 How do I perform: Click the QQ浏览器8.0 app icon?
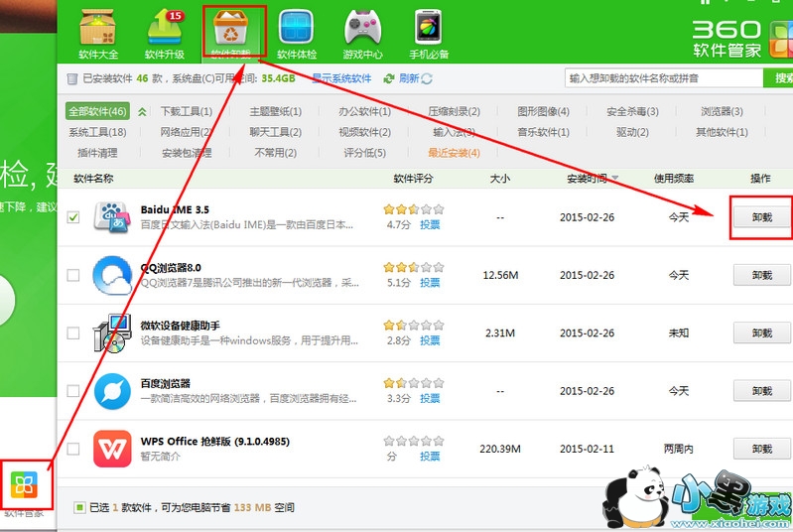click(112, 275)
